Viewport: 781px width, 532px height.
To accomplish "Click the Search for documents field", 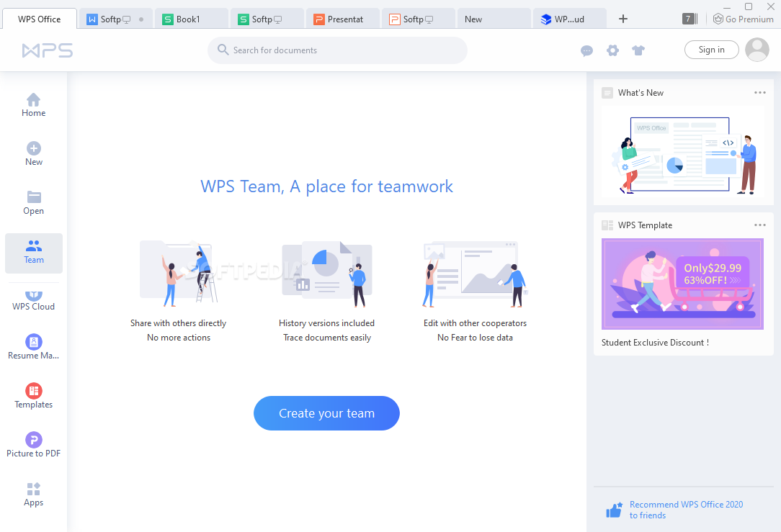I will 338,50.
